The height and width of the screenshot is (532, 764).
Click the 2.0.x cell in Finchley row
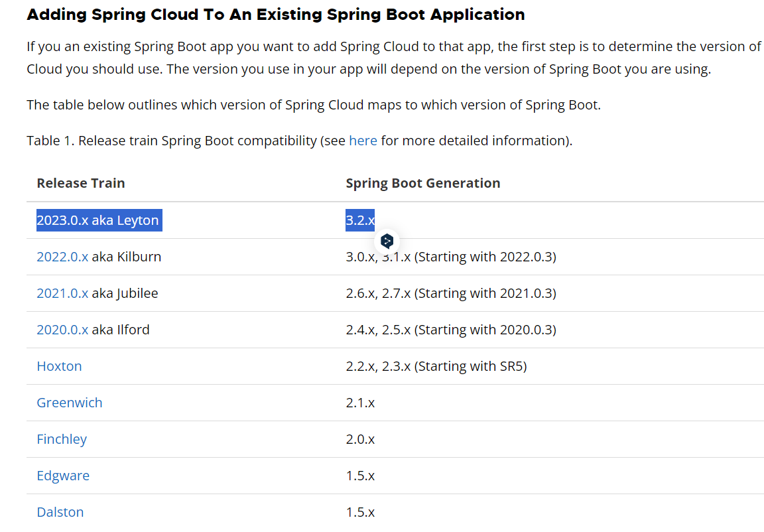point(360,439)
